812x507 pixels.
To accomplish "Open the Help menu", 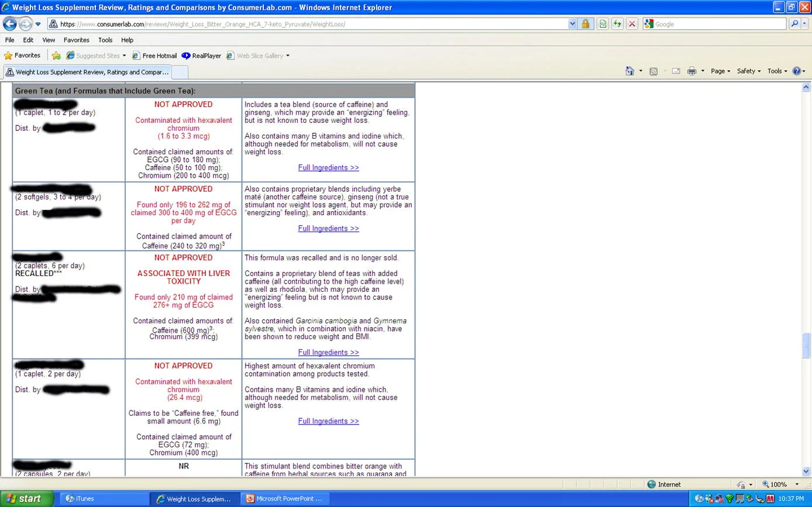I will coord(127,40).
